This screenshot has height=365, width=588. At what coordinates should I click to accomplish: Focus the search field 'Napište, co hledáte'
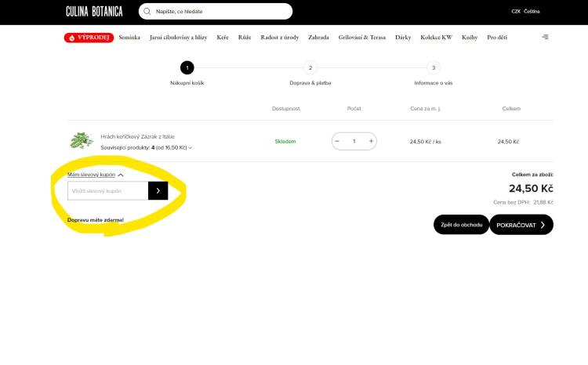point(216,11)
